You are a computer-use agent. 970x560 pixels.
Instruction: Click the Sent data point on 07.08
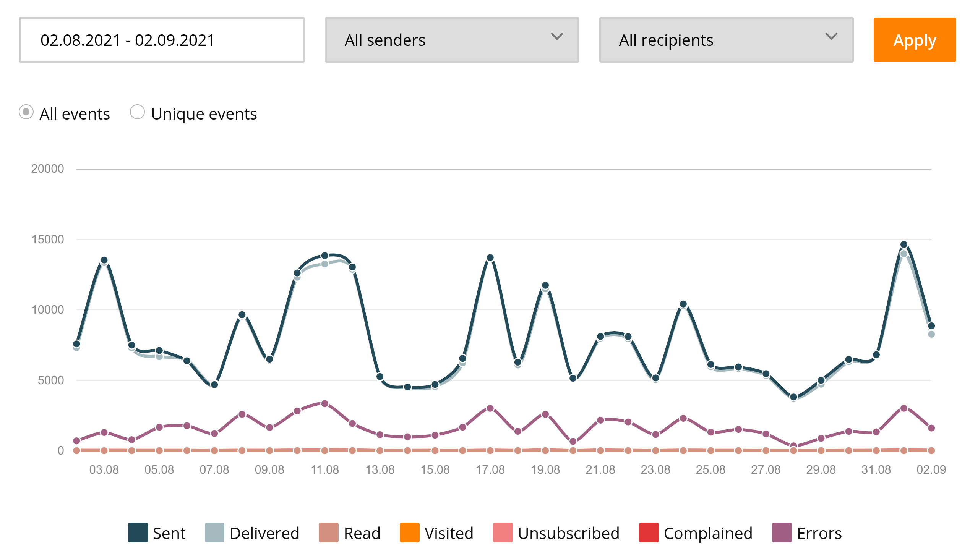tap(214, 384)
